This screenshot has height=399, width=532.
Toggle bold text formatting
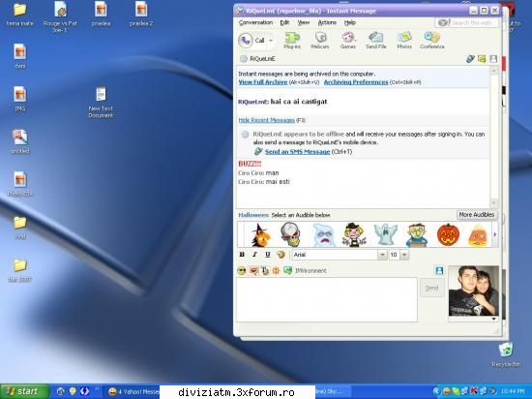point(242,255)
